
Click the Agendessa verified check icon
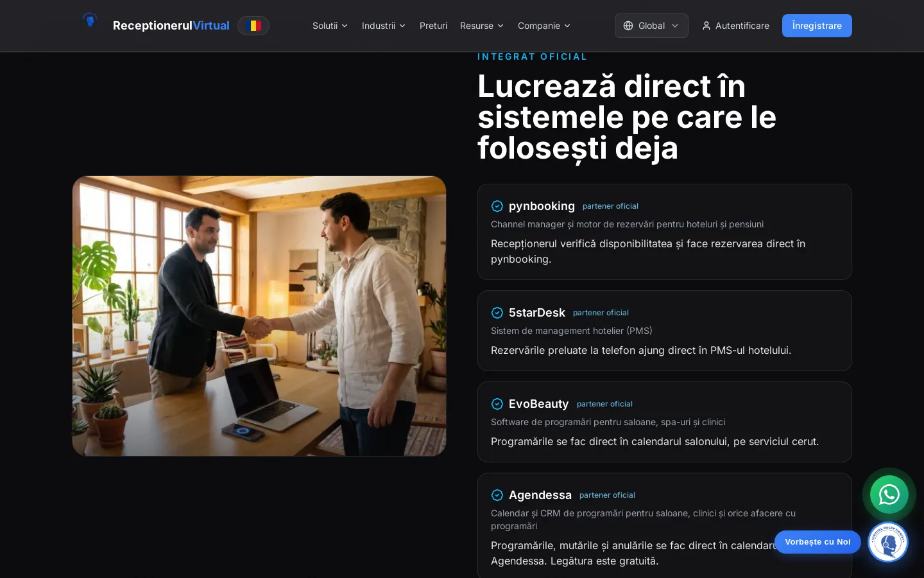(497, 495)
